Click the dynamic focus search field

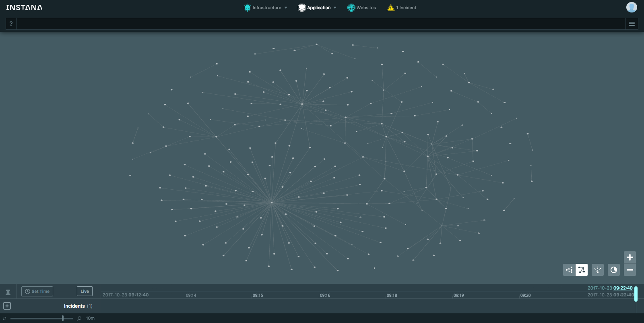320,24
